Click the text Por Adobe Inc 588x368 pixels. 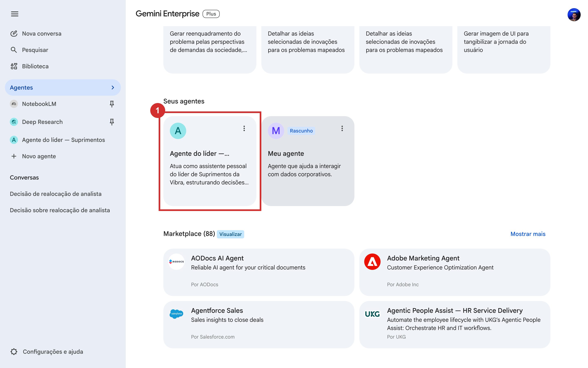pyautogui.click(x=403, y=285)
